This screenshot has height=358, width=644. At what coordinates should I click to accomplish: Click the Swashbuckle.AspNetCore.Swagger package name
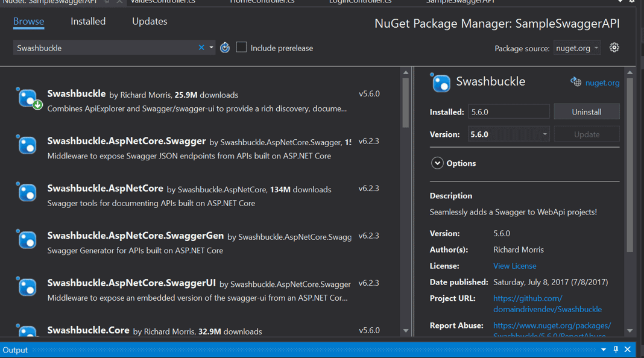pyautogui.click(x=127, y=141)
